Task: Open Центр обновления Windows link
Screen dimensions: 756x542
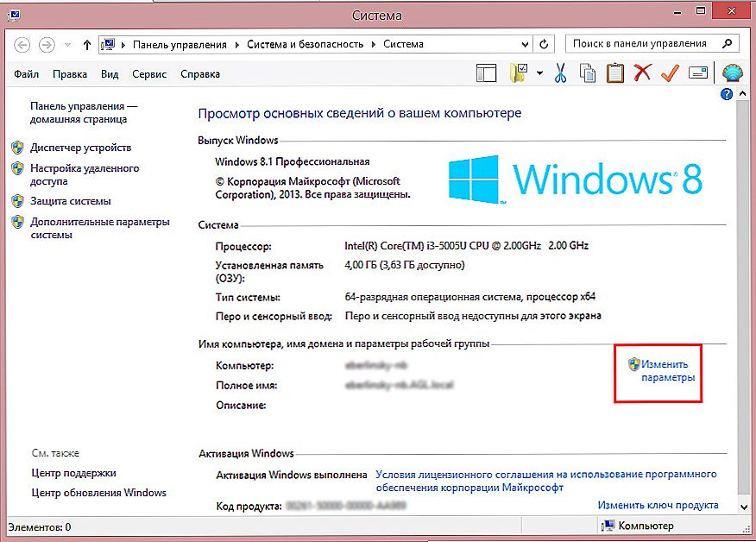Action: point(99,493)
